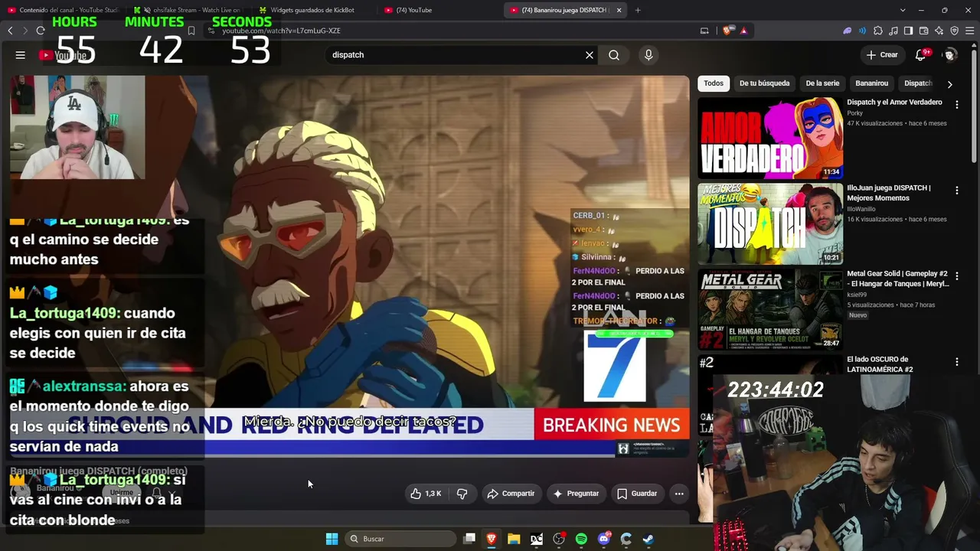The width and height of the screenshot is (980, 551).
Task: Bookmark this page in the address bar
Action: (191, 31)
